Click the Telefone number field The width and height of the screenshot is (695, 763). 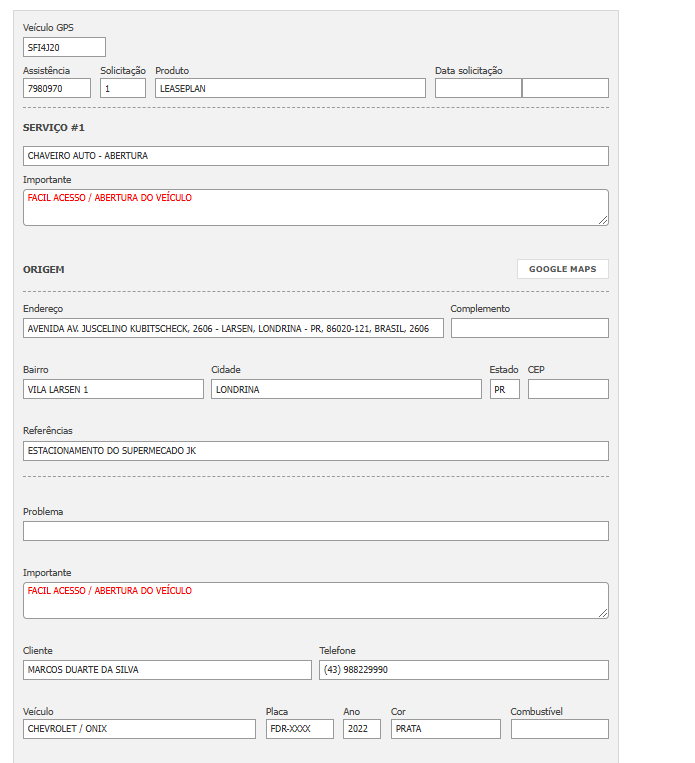463,670
